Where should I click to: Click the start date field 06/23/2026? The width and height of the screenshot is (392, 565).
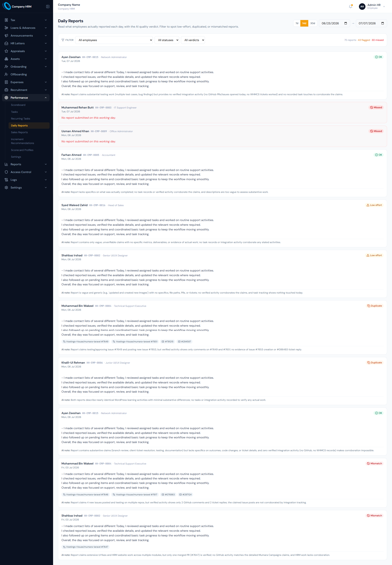(334, 23)
